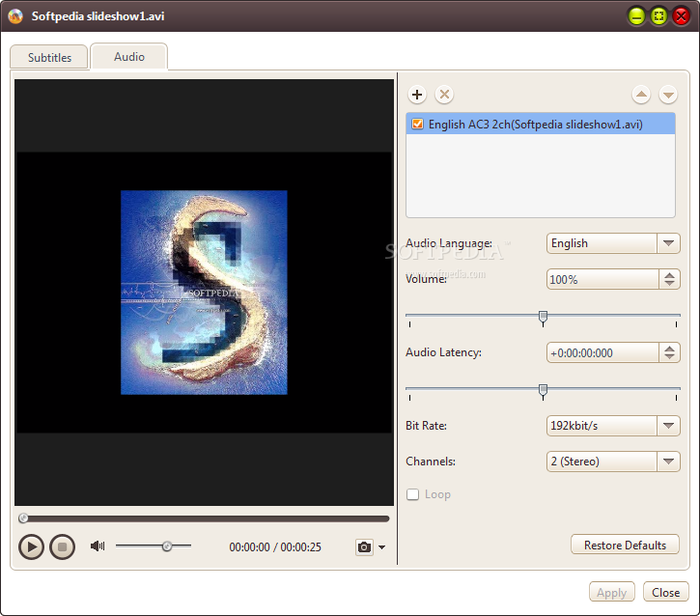This screenshot has width=700, height=616.
Task: Select the English AC3 2ch track row
Action: pyautogui.click(x=541, y=125)
